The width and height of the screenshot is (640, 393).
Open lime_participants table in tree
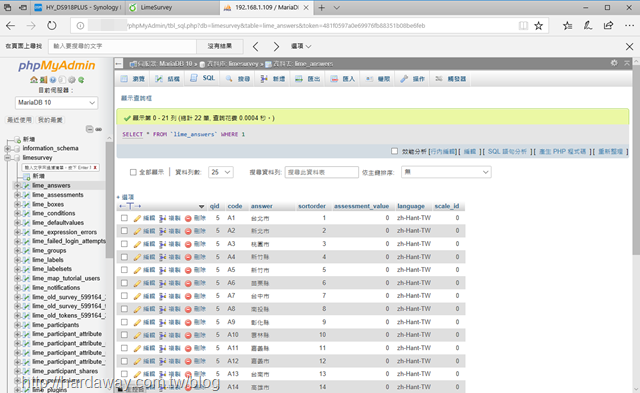(56, 325)
